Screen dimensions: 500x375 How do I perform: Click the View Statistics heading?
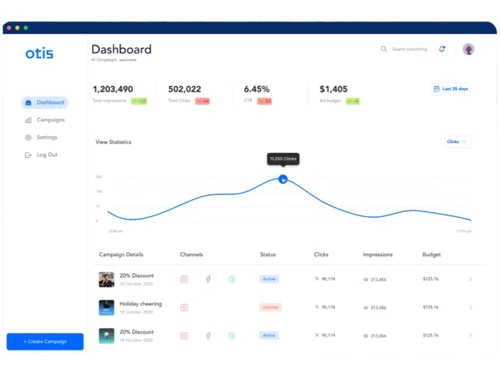pos(113,142)
